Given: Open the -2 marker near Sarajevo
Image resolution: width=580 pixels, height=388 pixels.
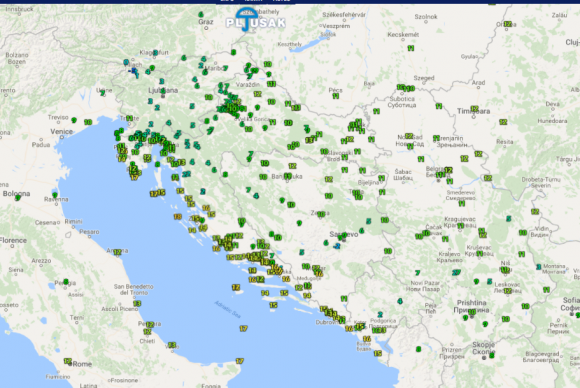Looking at the screenshot, I should [x=337, y=246].
